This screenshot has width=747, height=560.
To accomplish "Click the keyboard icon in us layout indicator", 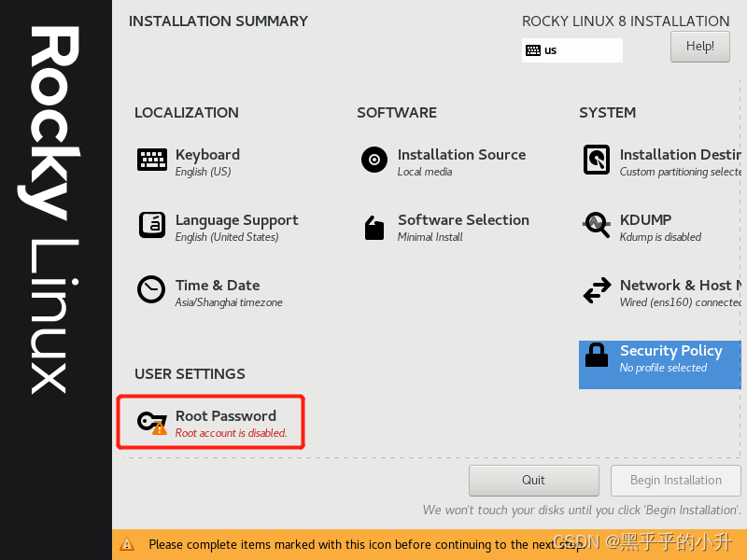I will point(533,50).
